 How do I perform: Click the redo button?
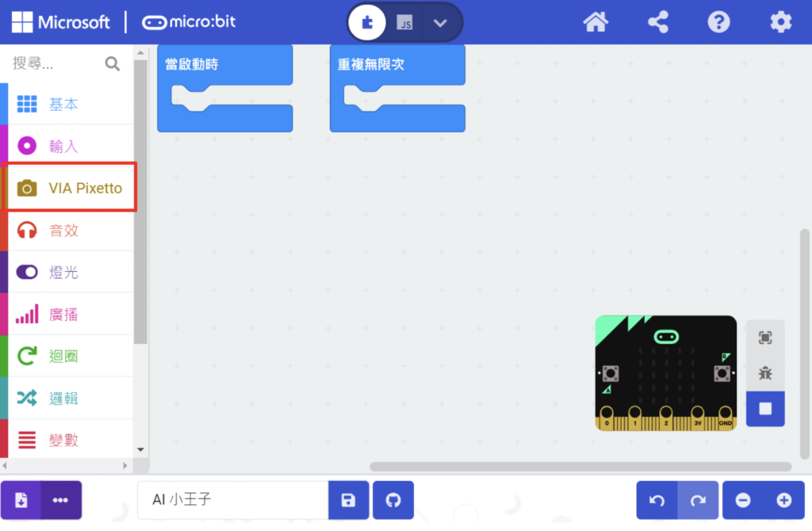tap(697, 500)
